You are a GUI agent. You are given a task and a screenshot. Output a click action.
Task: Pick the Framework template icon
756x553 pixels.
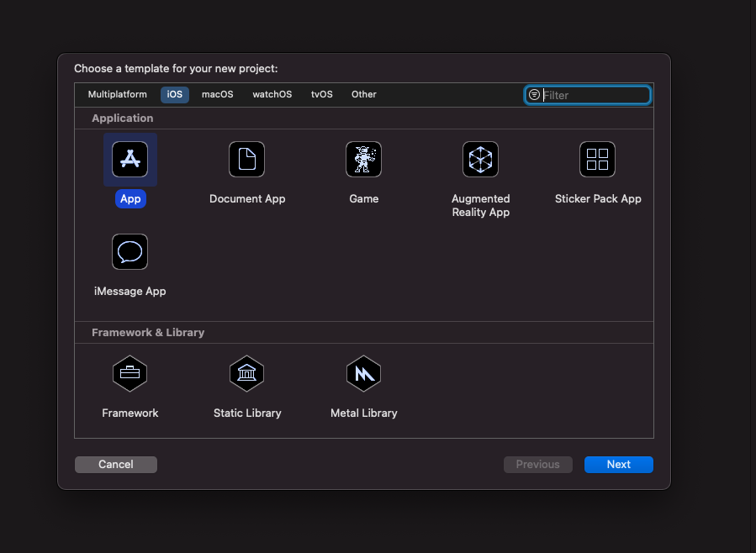[130, 374]
